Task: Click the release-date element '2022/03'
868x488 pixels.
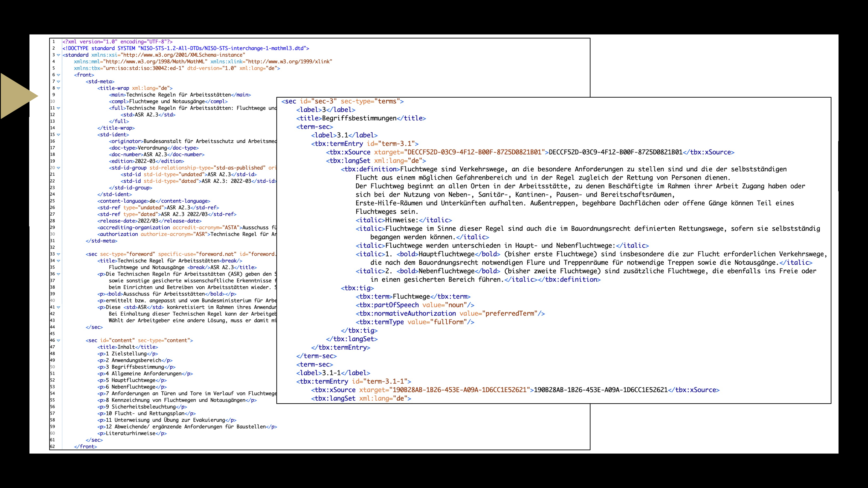Action: (x=149, y=221)
